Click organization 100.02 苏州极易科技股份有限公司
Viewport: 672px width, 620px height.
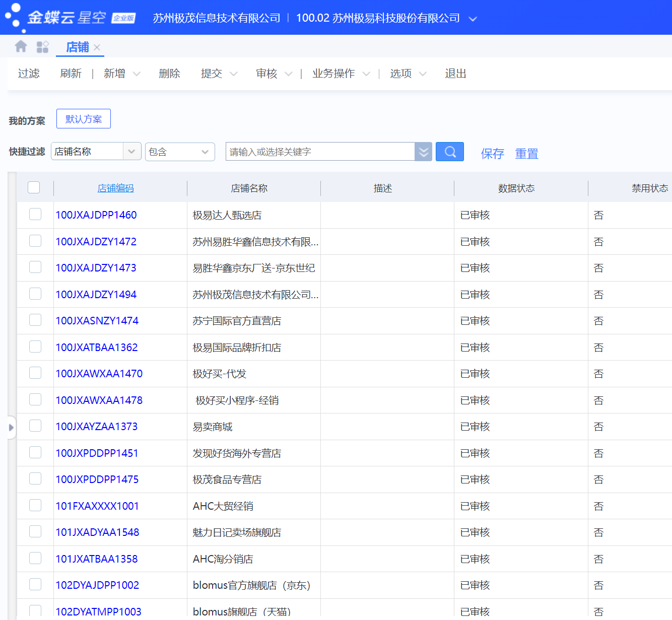pyautogui.click(x=378, y=18)
